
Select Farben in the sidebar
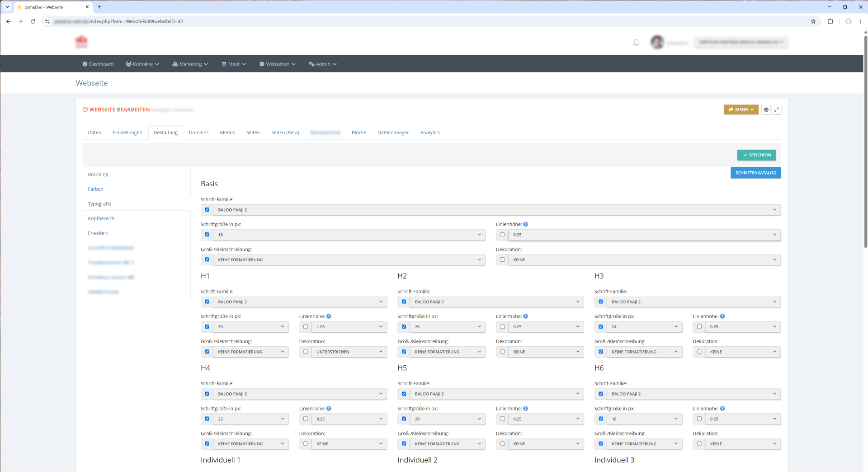pos(96,189)
